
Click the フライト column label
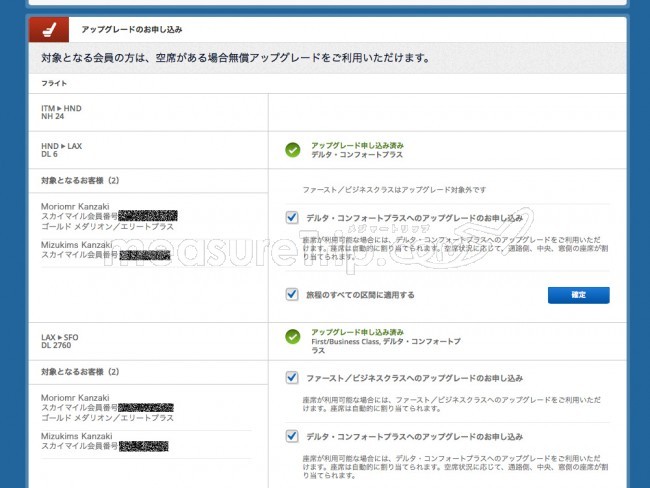54,83
